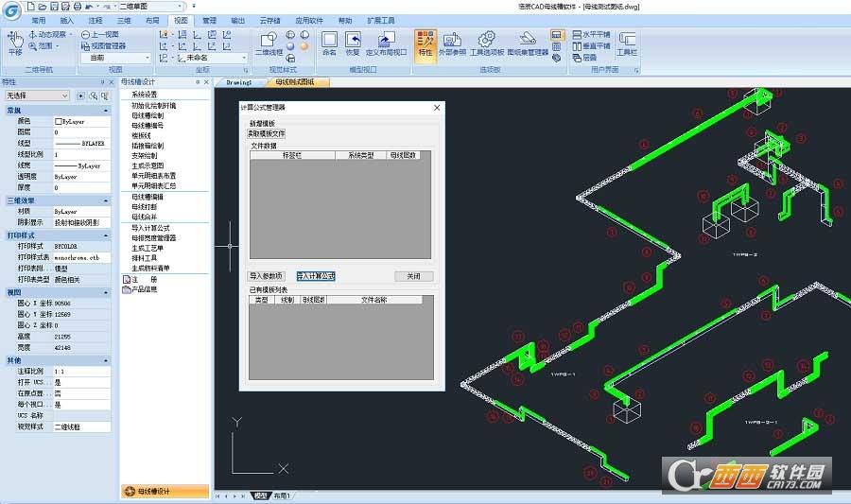Click the 浩辰CAD application logo button
The image size is (851, 504).
[x=12, y=9]
